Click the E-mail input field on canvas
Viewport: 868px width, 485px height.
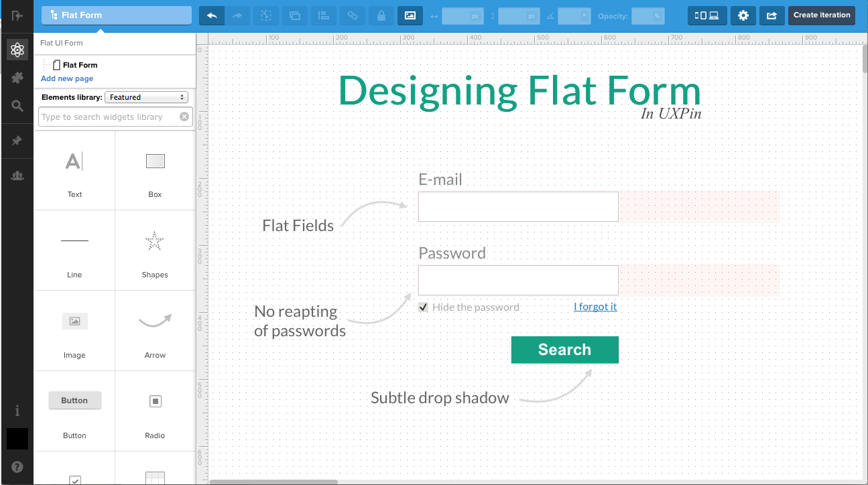pos(518,206)
